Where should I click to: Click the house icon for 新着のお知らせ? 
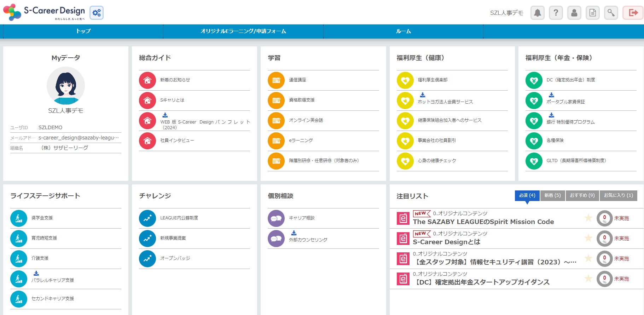(x=147, y=80)
